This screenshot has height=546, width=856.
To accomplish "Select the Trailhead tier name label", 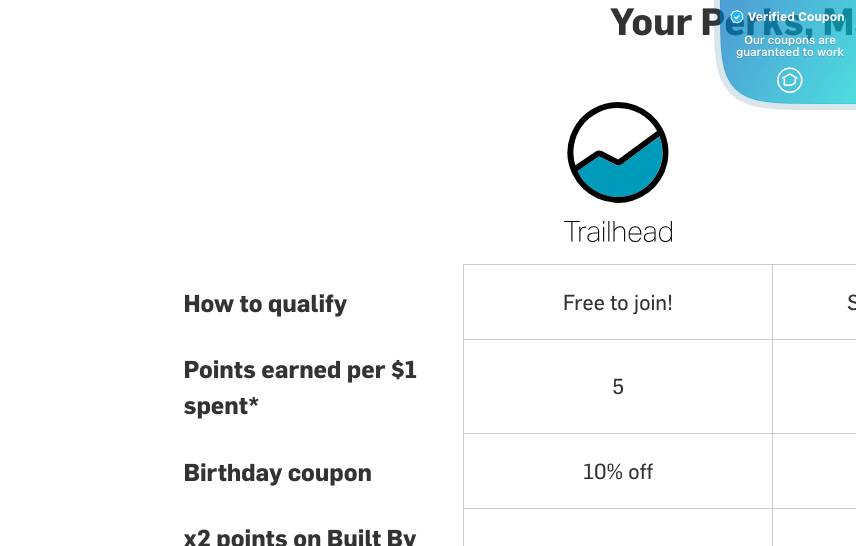I will point(618,232).
